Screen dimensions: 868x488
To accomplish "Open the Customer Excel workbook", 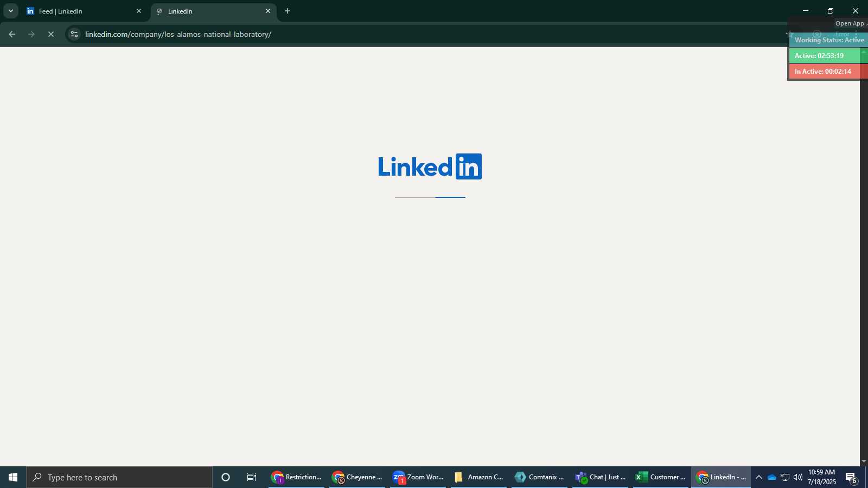I will [661, 477].
